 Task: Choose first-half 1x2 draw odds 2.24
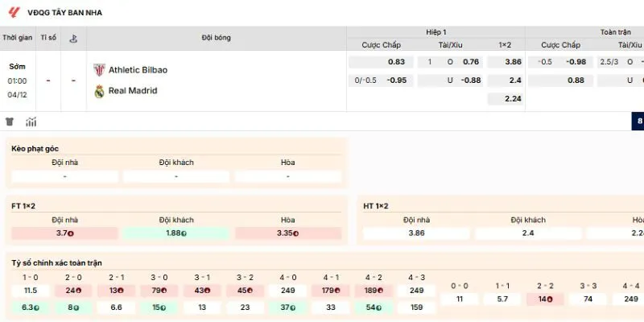(x=513, y=99)
